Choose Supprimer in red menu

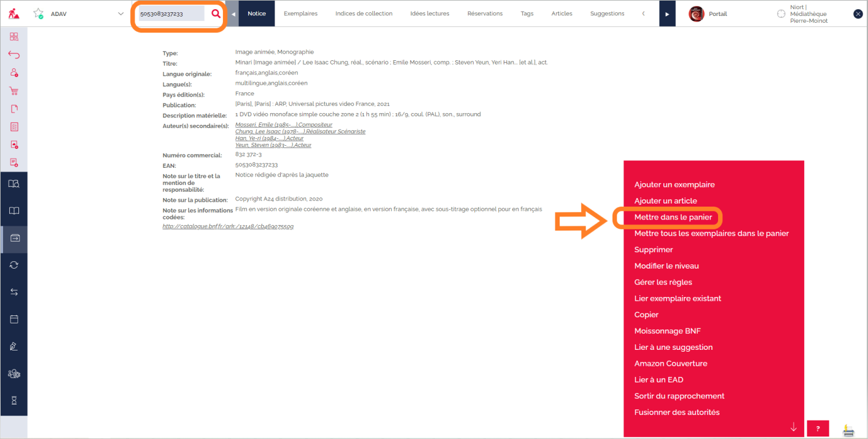654,250
